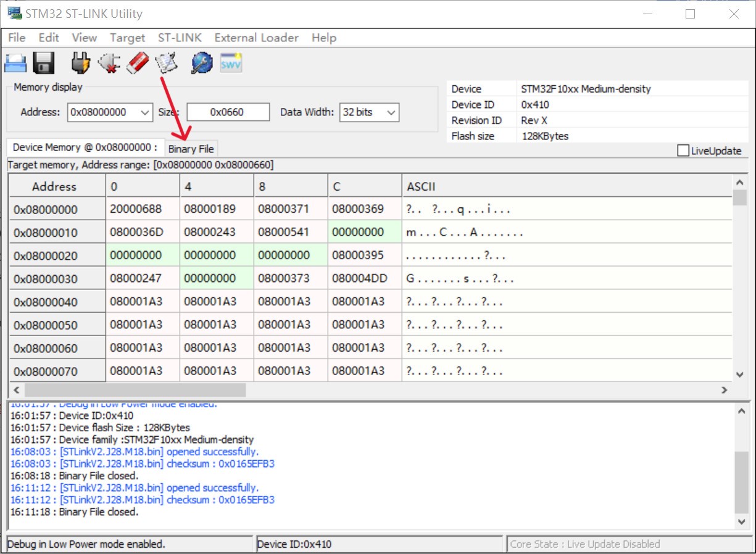756x554 pixels.
Task: Click column header 4
Action: (217, 186)
